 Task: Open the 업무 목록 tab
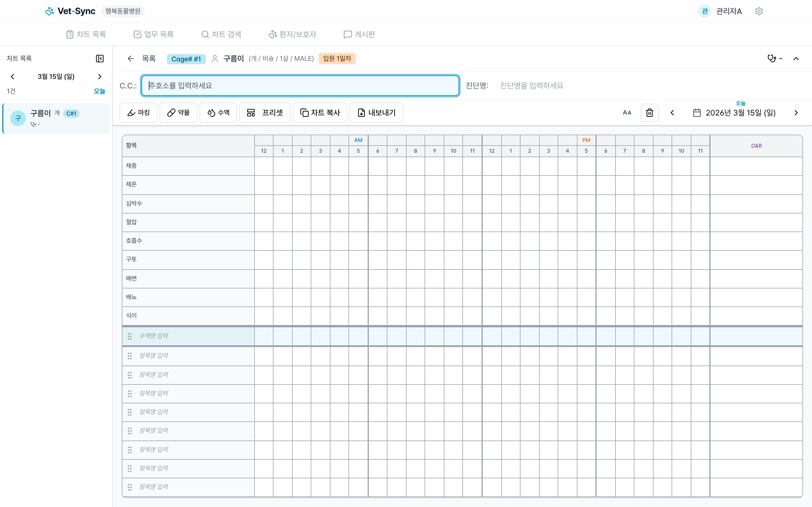pos(154,34)
